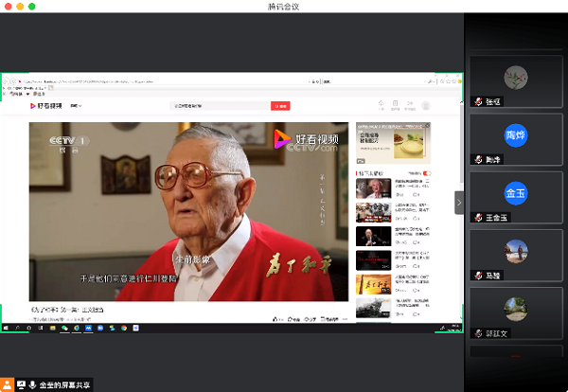Click the user profile avatar on Haokan header
The height and width of the screenshot is (392, 568).
click(426, 105)
